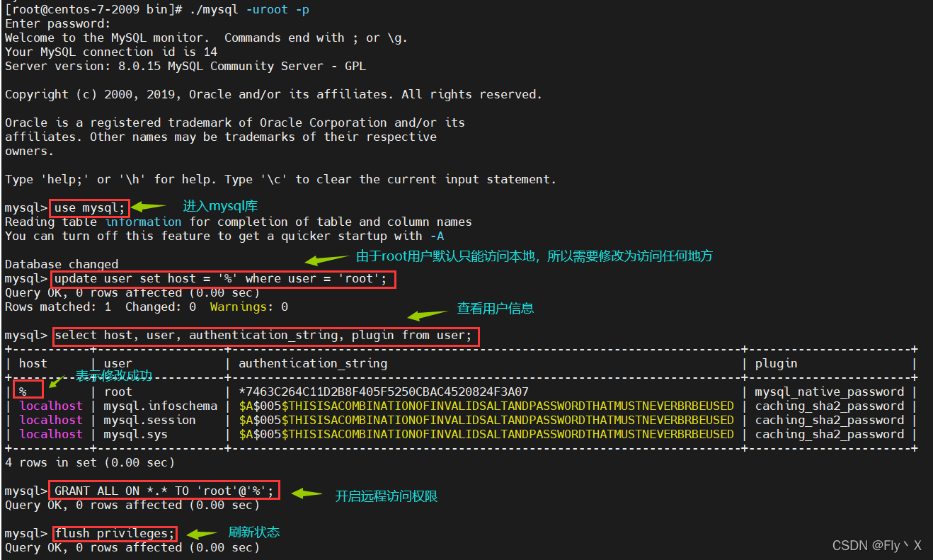
Task: Click 'localhost' in the mysql.infoschema row
Action: click(51, 406)
